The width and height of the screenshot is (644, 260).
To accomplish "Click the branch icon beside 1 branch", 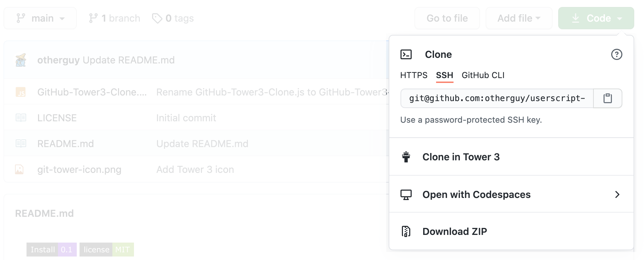I will click(x=93, y=18).
